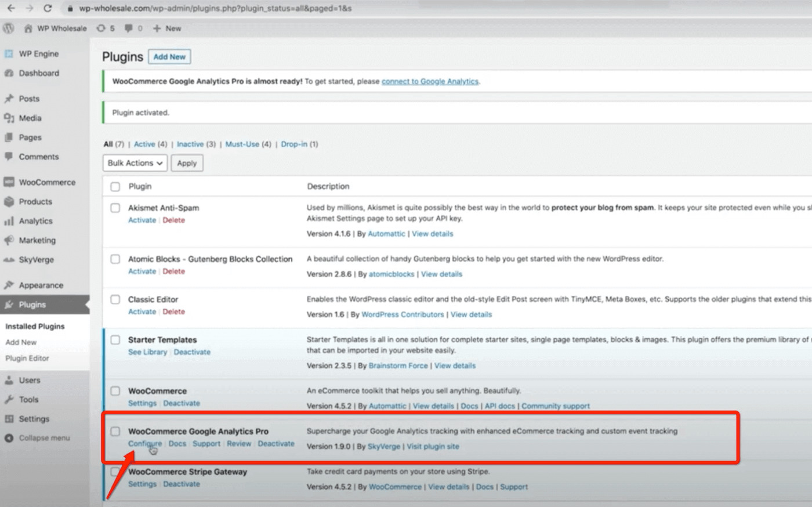This screenshot has height=507, width=812.
Task: View details for Classic Editor
Action: pyautogui.click(x=471, y=314)
